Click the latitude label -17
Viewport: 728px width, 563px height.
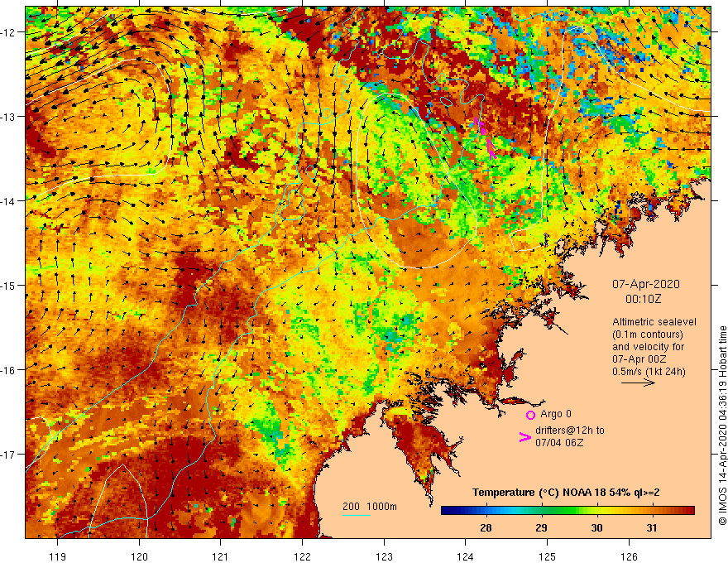coord(8,455)
